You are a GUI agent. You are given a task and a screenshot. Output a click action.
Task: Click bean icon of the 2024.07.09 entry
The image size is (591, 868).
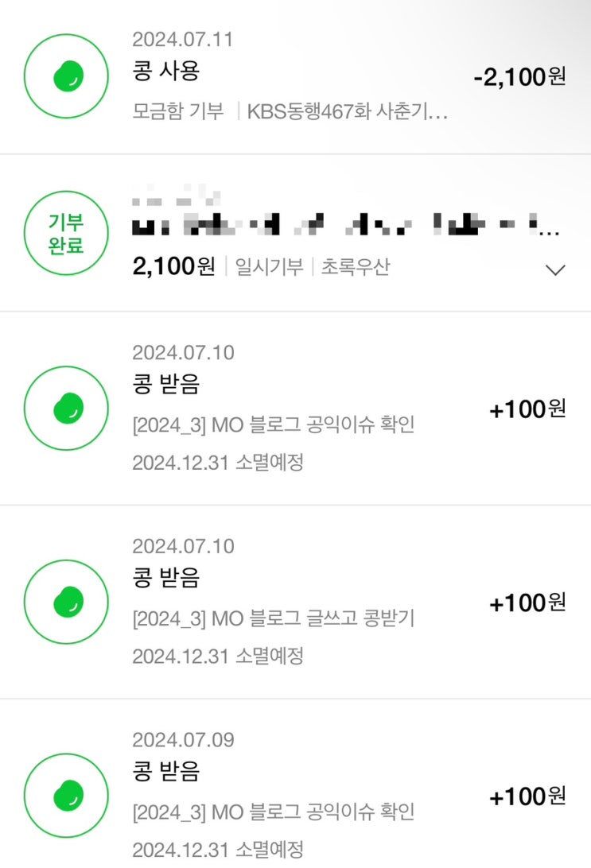(x=65, y=796)
